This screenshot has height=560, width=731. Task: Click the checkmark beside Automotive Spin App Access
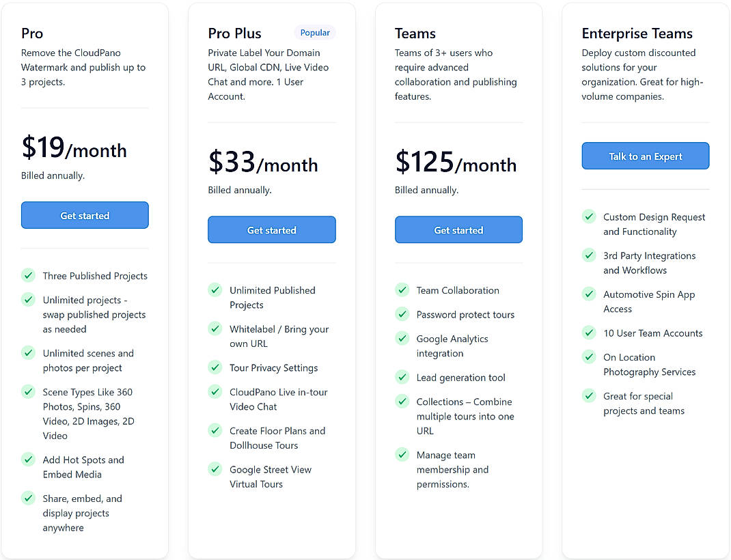point(589,294)
